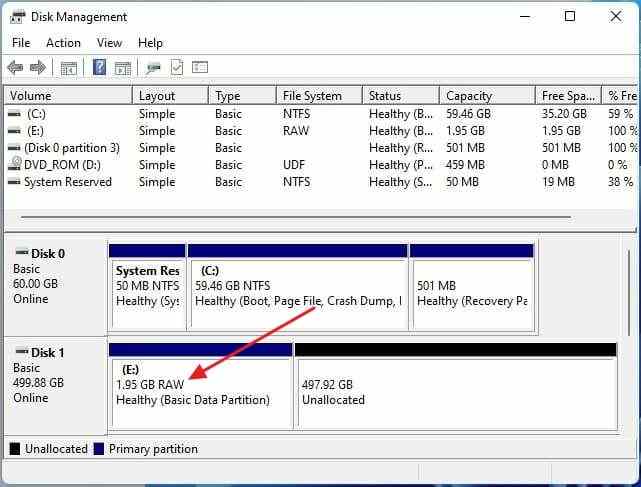Select the (Disk 0 partition 3) row

320,148
